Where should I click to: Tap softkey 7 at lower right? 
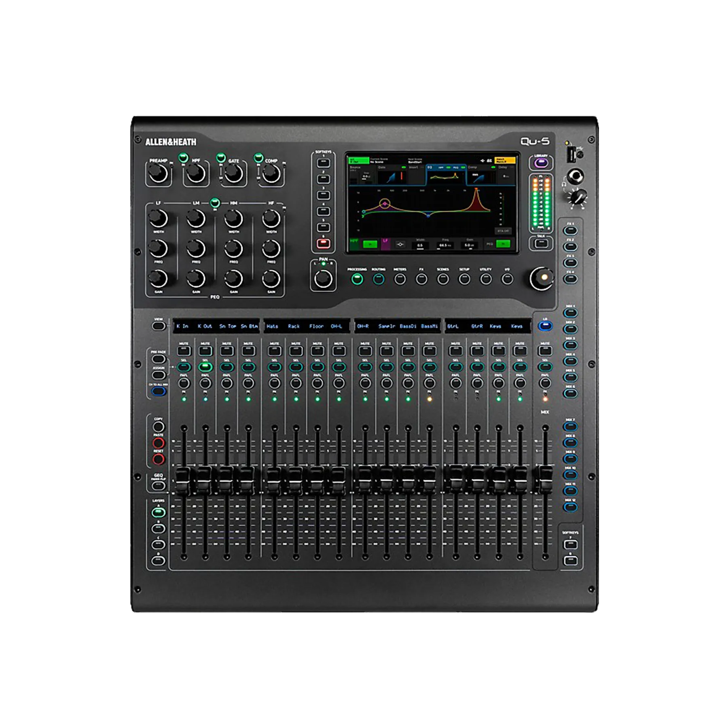(x=570, y=544)
